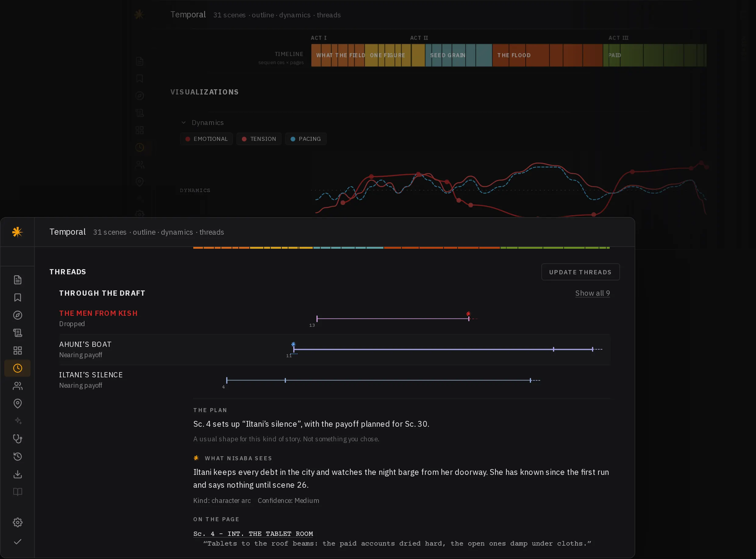The image size is (756, 559).
Task: Select the scroll outline icon
Action: (x=18, y=333)
